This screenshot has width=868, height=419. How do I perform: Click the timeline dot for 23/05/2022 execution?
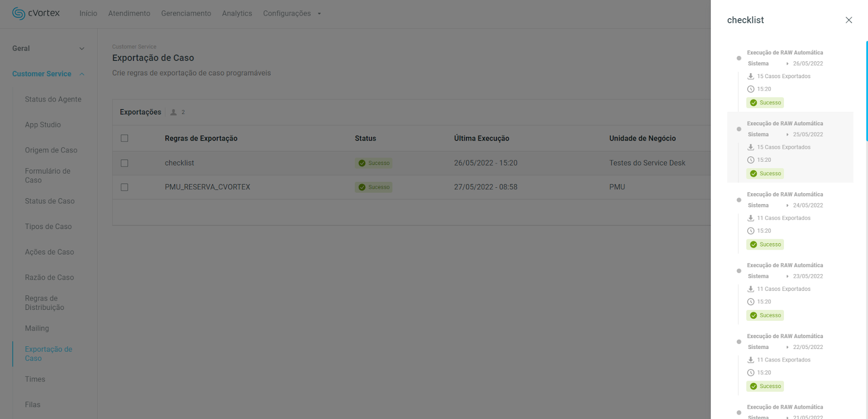(739, 271)
